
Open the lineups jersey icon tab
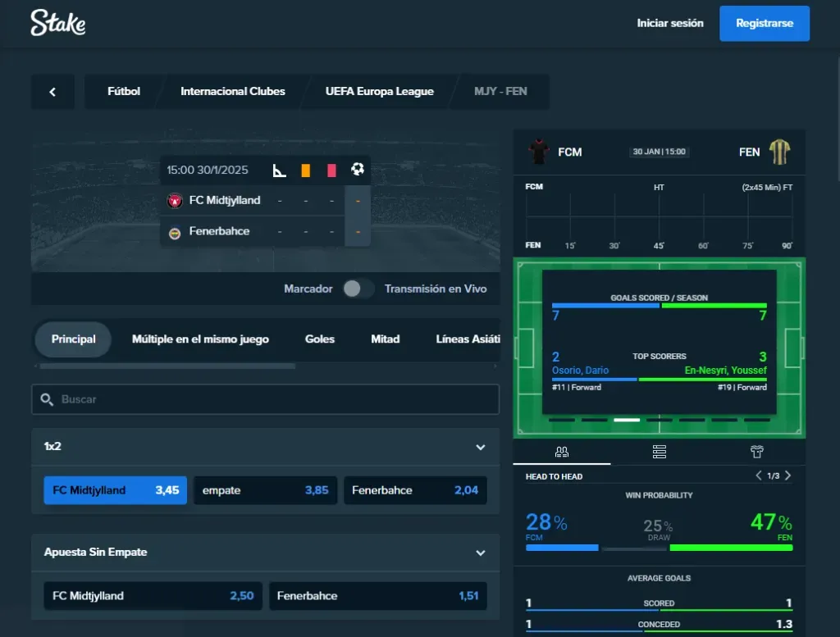(x=756, y=452)
